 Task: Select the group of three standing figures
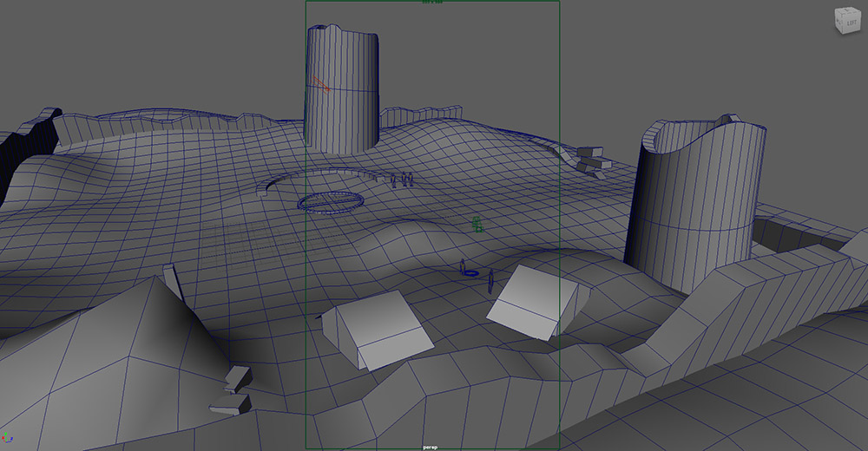(402, 180)
